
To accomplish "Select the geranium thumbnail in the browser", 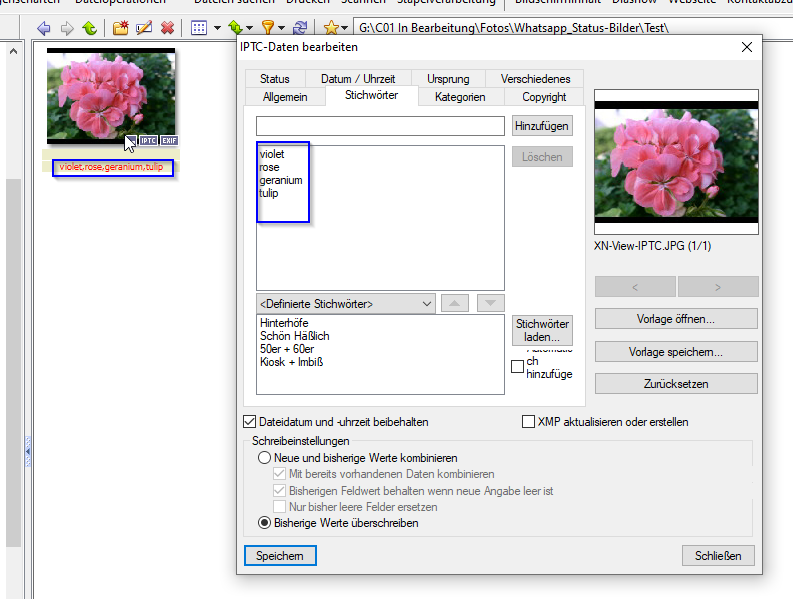I will tap(111, 96).
